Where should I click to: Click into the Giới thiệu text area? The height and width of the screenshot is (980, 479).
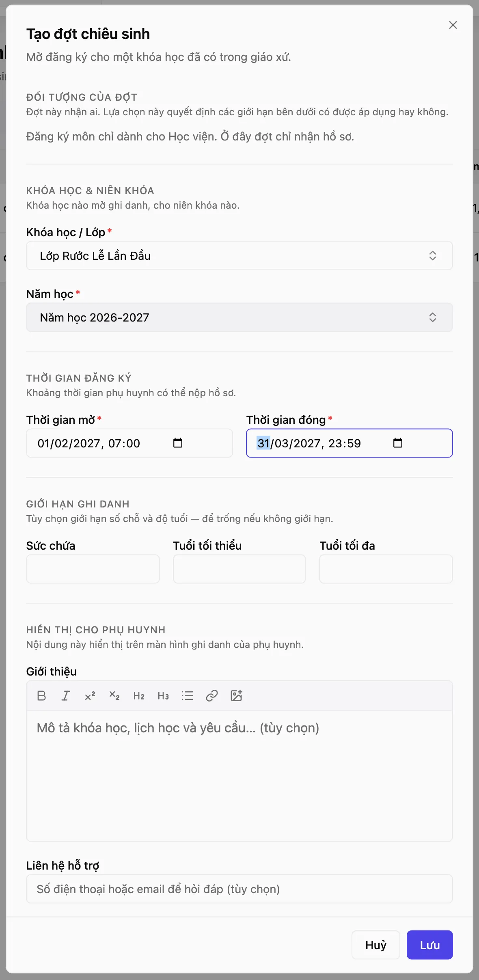(x=239, y=776)
